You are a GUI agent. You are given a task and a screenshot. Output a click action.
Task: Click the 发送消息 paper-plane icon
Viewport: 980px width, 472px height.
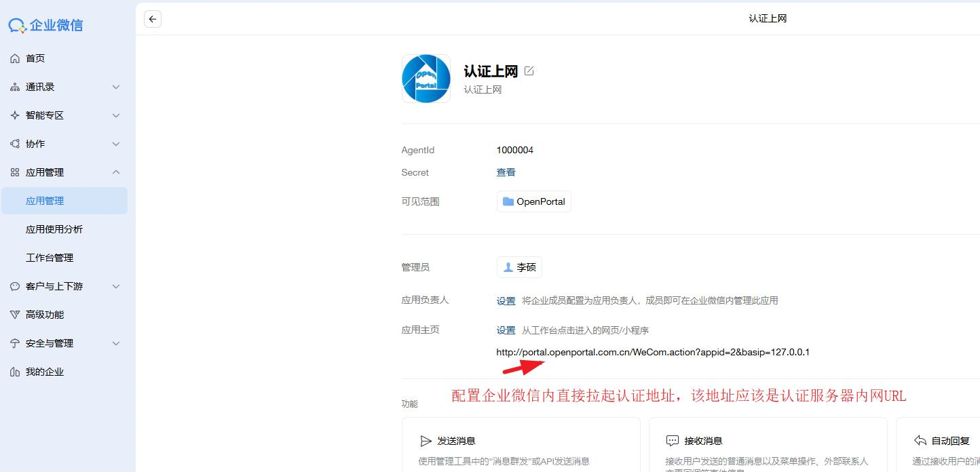pos(426,441)
